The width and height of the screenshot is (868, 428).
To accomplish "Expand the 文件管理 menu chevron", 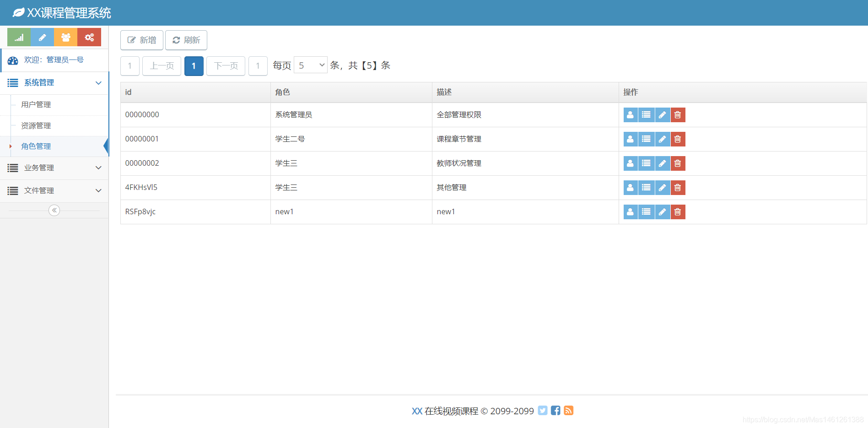I will click(98, 191).
